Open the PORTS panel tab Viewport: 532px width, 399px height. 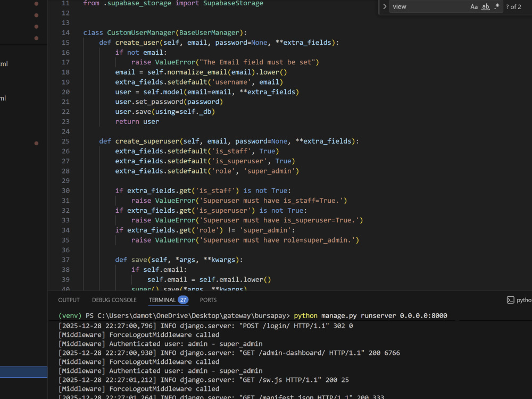coord(208,300)
